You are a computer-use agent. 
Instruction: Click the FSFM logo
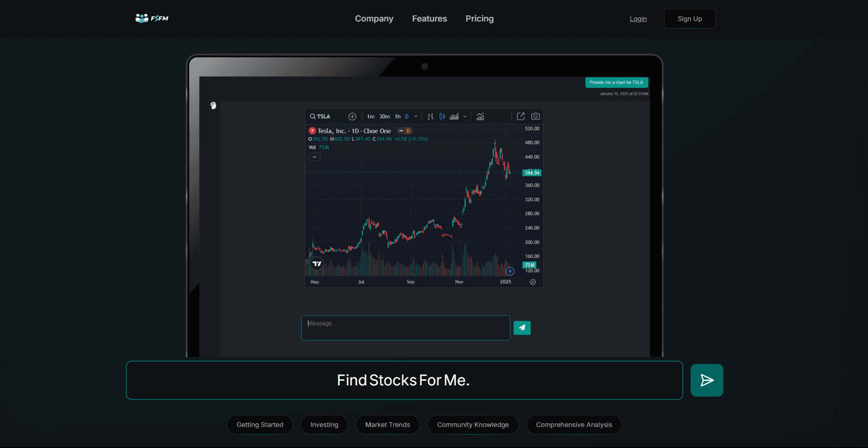click(152, 18)
